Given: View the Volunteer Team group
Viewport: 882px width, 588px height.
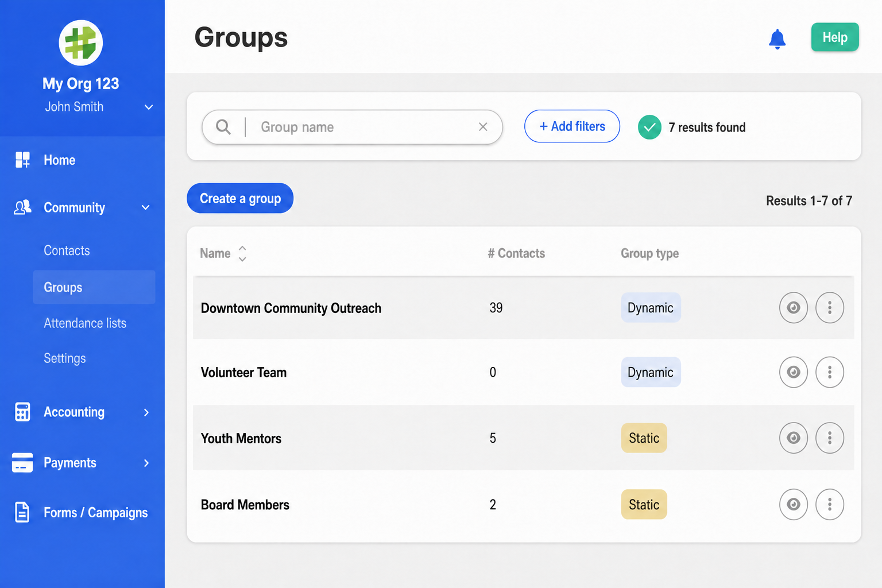Looking at the screenshot, I should pos(794,372).
